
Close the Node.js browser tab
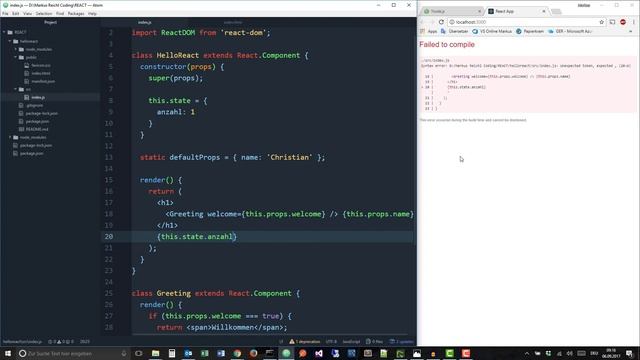point(479,11)
